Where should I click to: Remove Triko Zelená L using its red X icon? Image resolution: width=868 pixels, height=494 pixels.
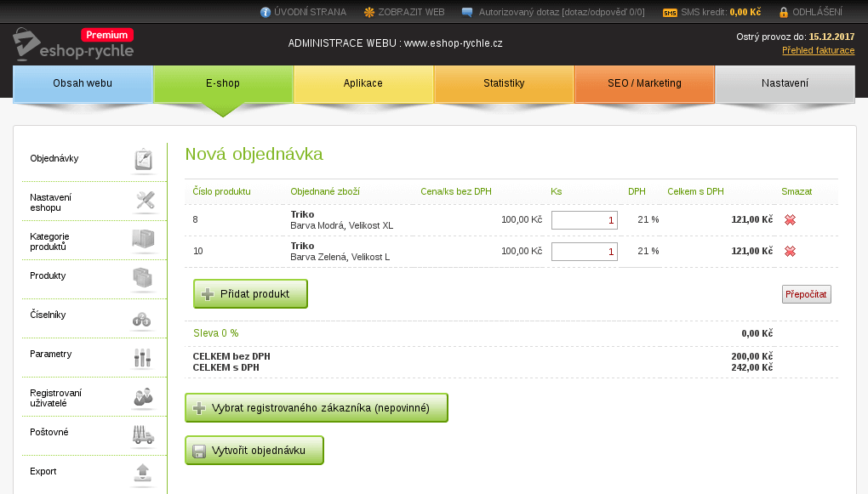point(790,251)
